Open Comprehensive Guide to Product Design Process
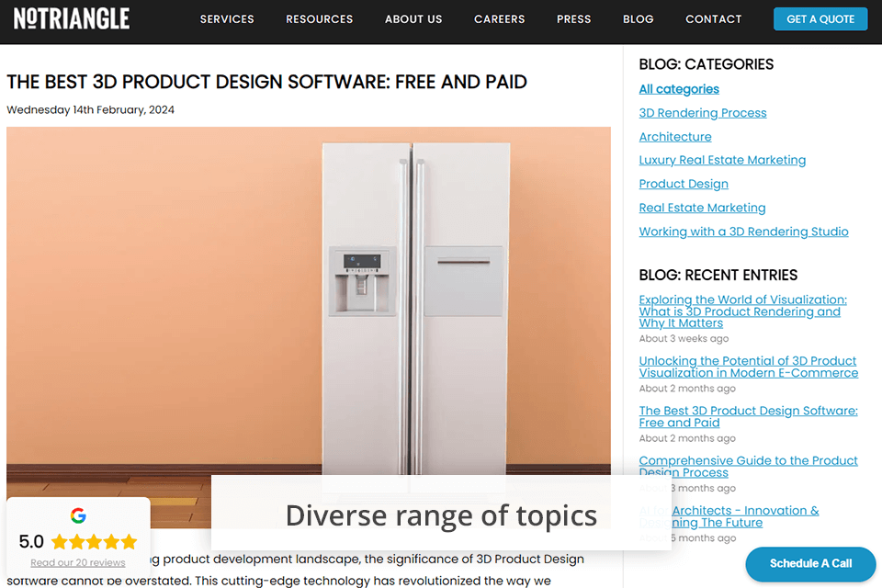Viewport: 882px width, 588px height. (748, 467)
